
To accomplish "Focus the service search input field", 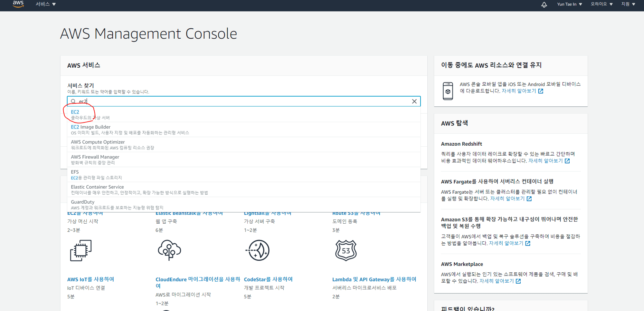I will coord(244,101).
